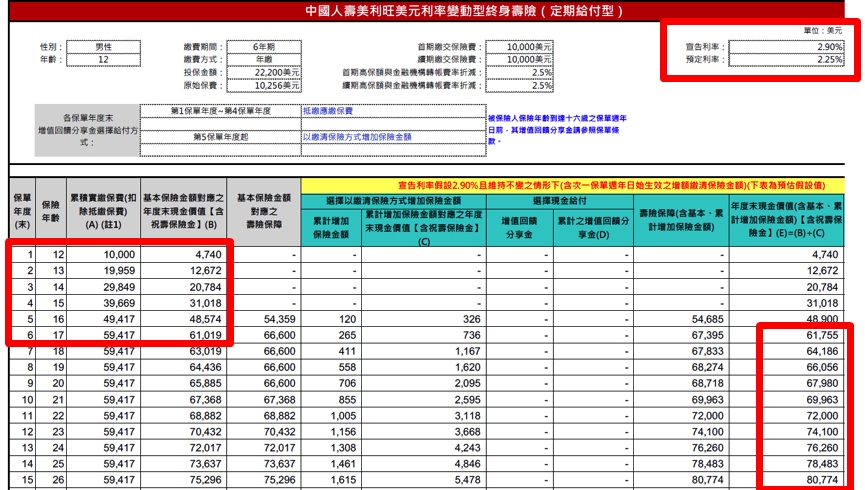Select the 投保金額 field 22,200美元
Image resolution: width=865 pixels, height=490 pixels.
264,72
